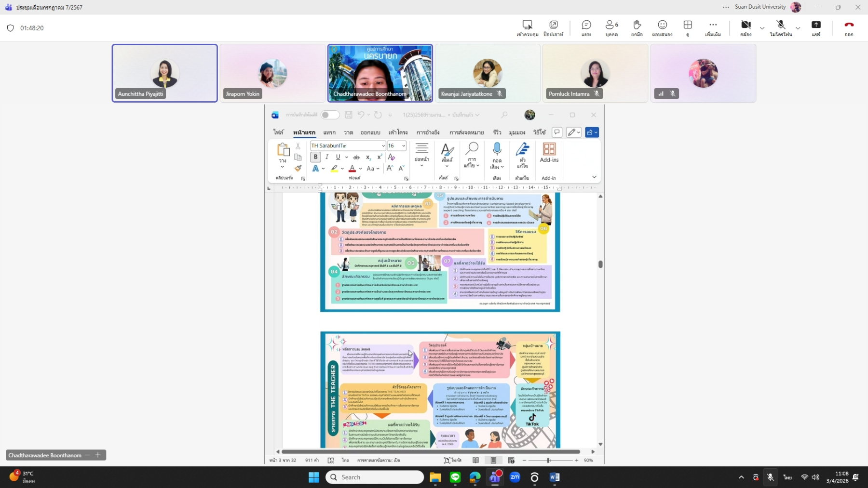Click the take control icon
The image size is (868, 488).
point(527,28)
